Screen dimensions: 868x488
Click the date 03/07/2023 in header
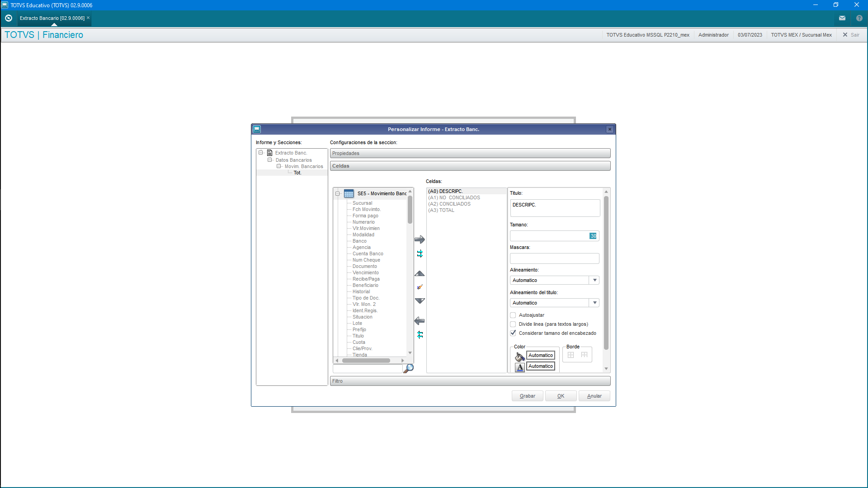[x=750, y=35]
